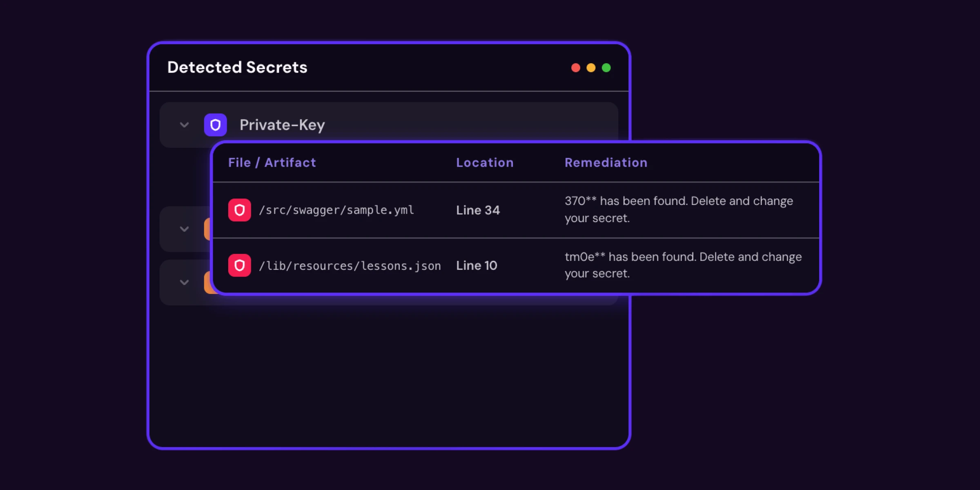Click the 370** remediation message

pyautogui.click(x=679, y=209)
